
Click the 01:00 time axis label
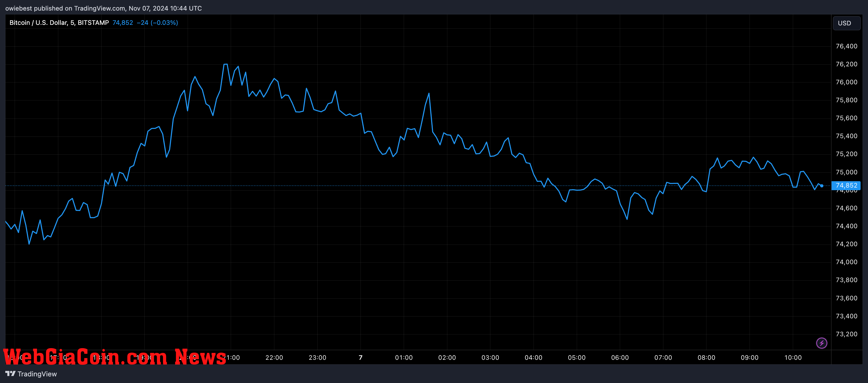[404, 357]
